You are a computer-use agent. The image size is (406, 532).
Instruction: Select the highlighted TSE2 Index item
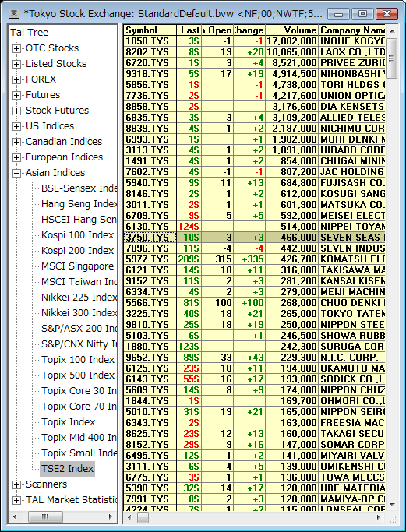point(67,469)
